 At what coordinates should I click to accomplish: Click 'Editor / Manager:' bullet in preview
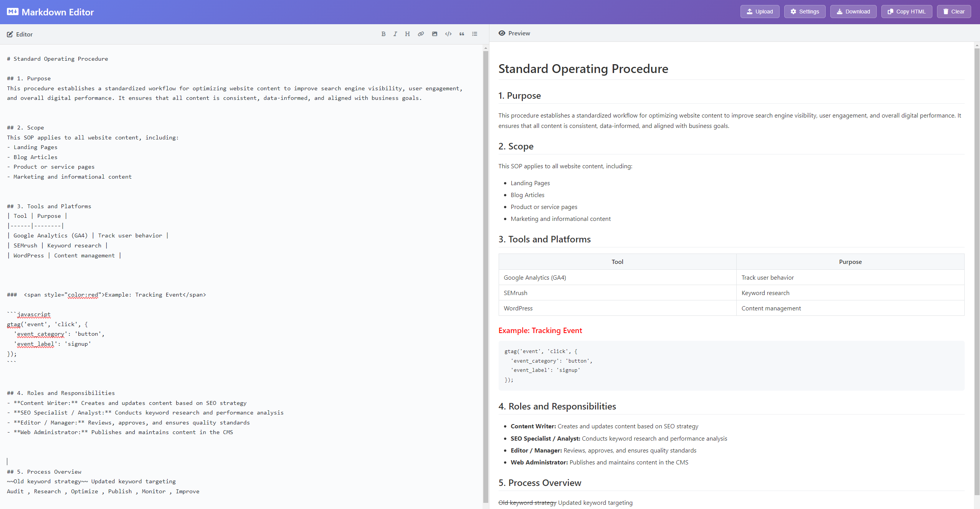coord(536,451)
